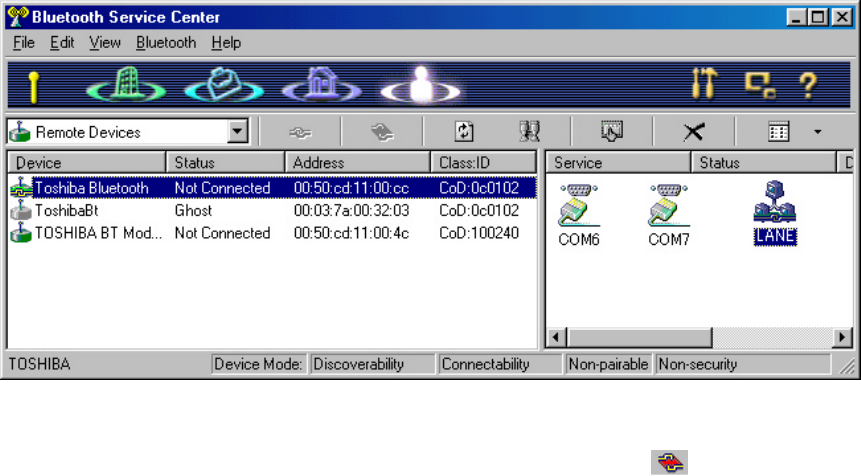Click the service pane horizontal scrollbar thumb
861x476 pixels.
click(x=639, y=337)
